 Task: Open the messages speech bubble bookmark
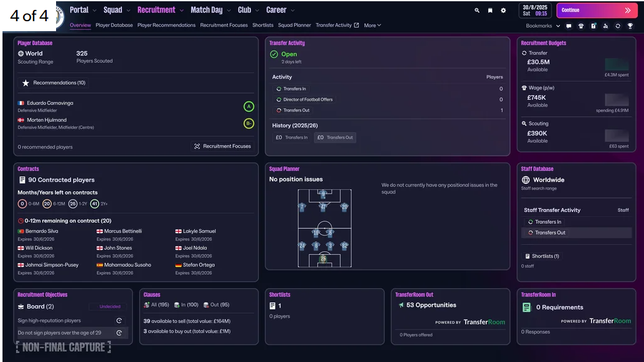pos(569,26)
